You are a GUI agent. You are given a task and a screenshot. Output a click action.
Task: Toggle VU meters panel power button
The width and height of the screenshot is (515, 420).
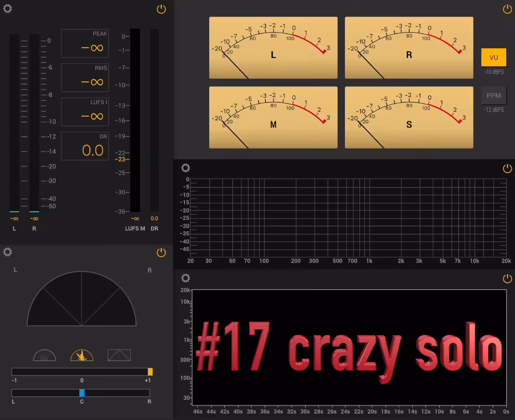click(507, 9)
